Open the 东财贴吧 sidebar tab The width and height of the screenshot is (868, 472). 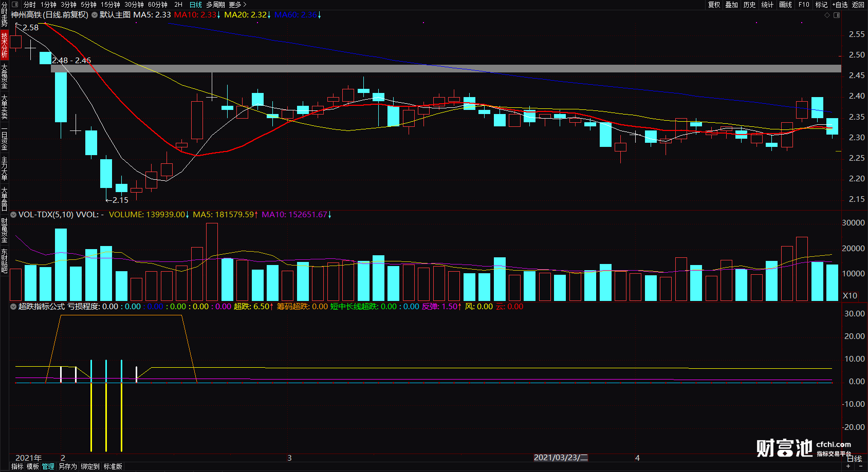pyautogui.click(x=4, y=260)
